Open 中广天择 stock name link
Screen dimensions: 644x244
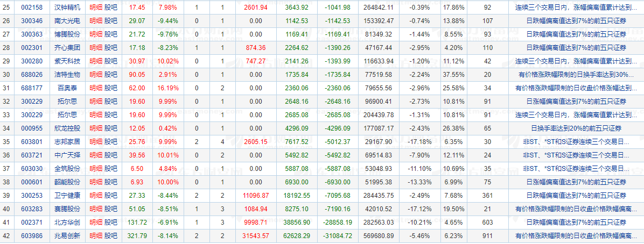coord(67,155)
